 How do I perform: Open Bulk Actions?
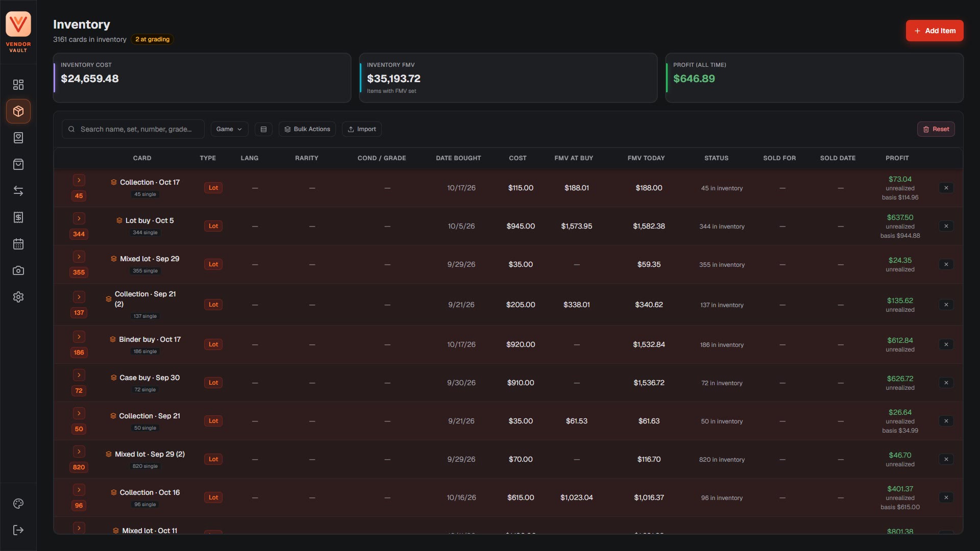307,129
